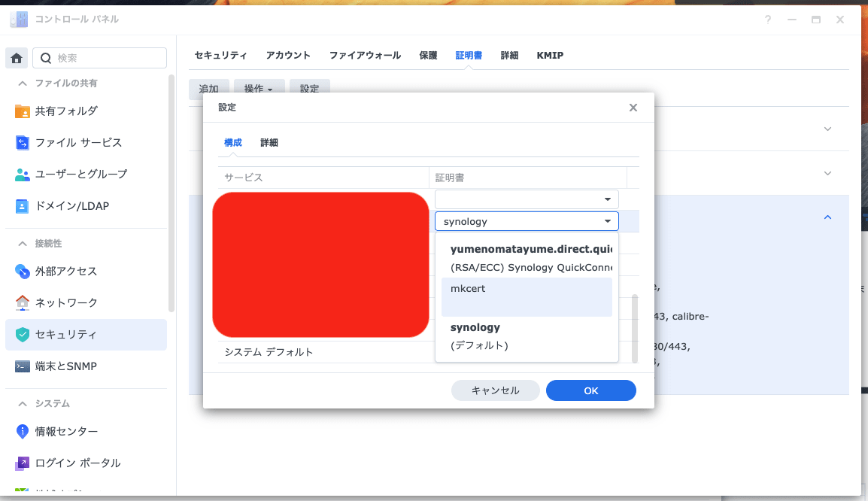Screen dimensions: 868x501
Task: Switch to the 詳細 tab in the dialog
Action: point(269,141)
